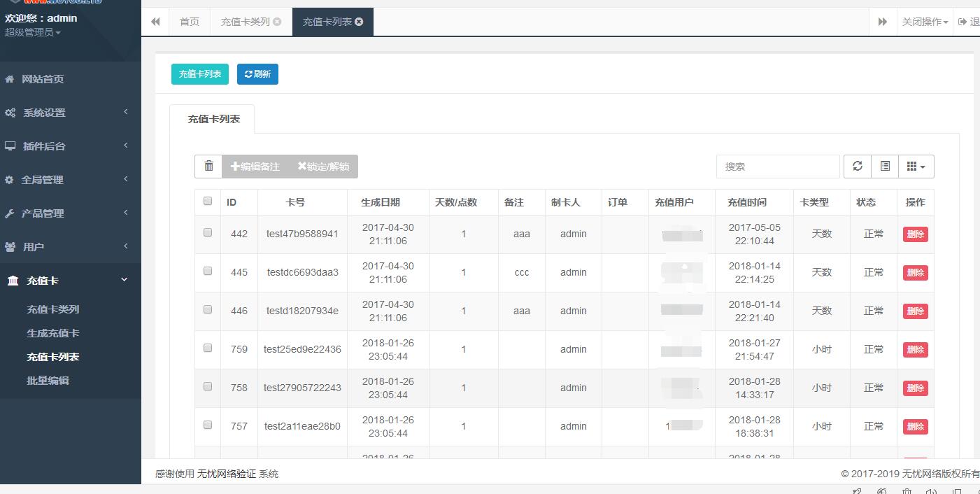The height and width of the screenshot is (494, 980).
Task: Open the 关闭操作 dropdown
Action: click(x=925, y=22)
